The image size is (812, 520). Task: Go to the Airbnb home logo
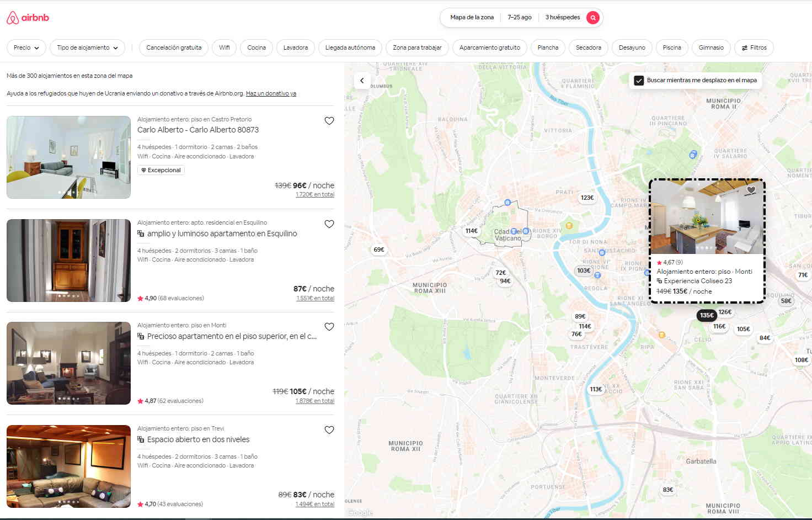pos(28,18)
